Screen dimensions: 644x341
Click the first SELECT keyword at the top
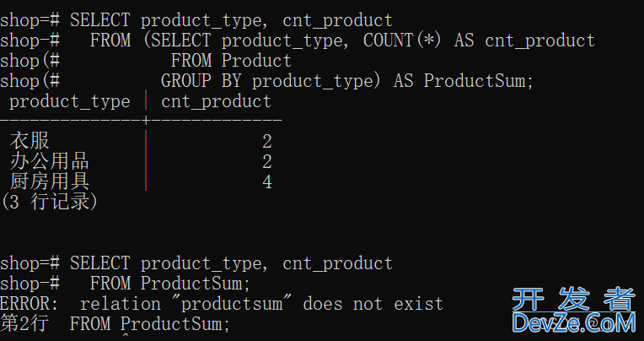pyautogui.click(x=99, y=20)
